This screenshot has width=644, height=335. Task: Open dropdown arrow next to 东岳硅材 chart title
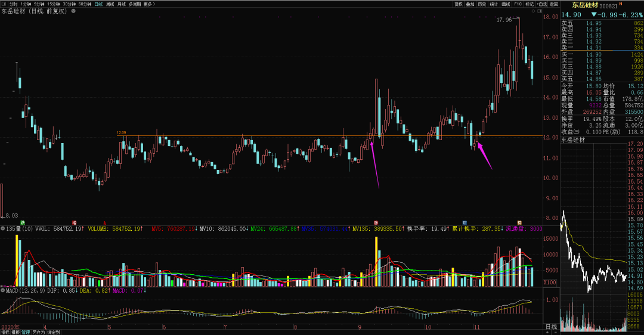73,11
